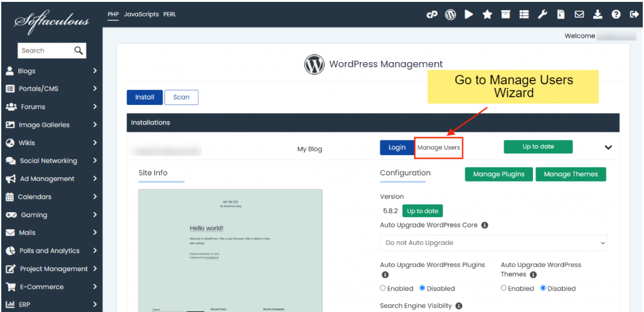Expand the Polls and Analytics category

(x=95, y=250)
